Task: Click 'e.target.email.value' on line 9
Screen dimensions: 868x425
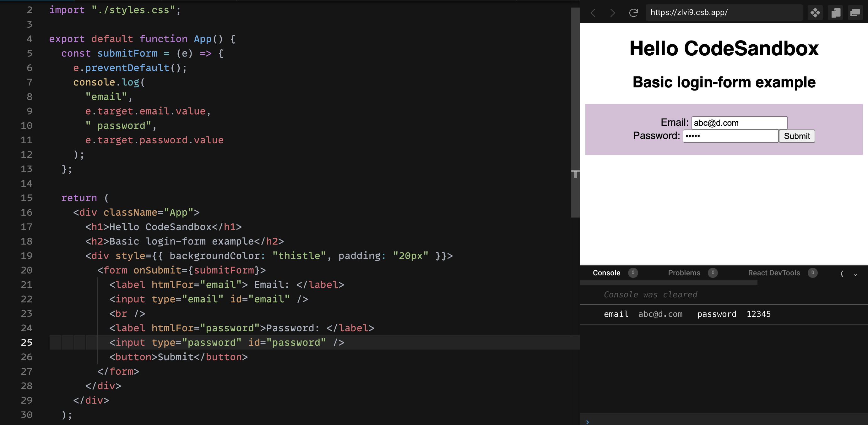Action: 146,111
